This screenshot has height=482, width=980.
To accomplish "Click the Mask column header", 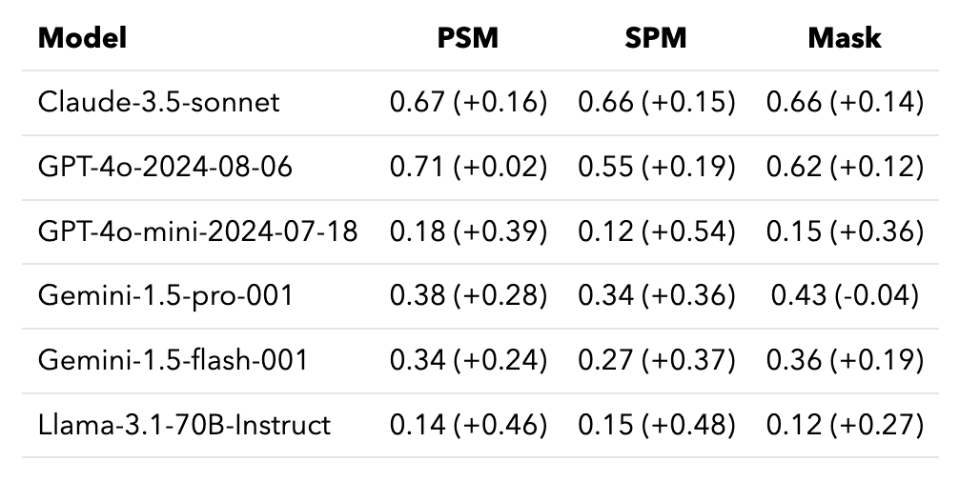I will (845, 38).
